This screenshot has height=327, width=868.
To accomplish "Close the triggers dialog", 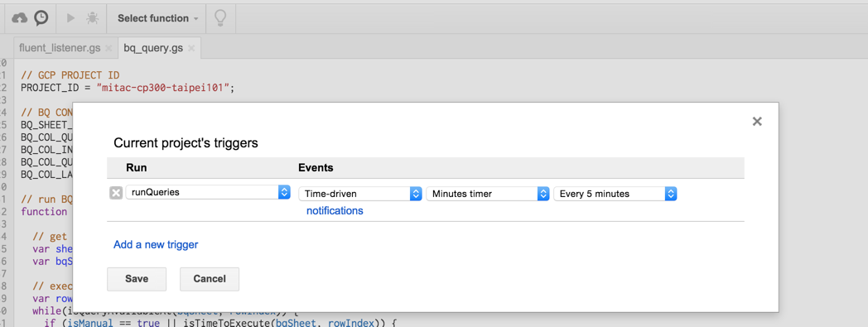I will (x=757, y=121).
